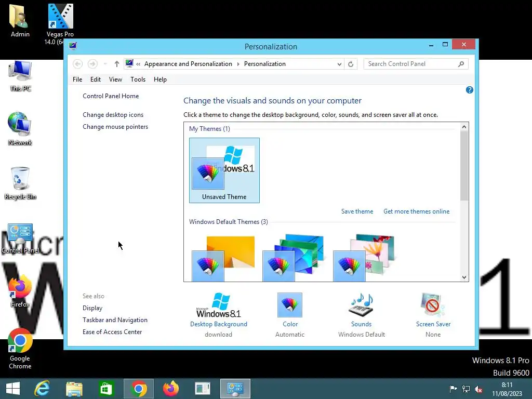Open the Tools menu
This screenshot has width=532, height=399.
[138, 79]
